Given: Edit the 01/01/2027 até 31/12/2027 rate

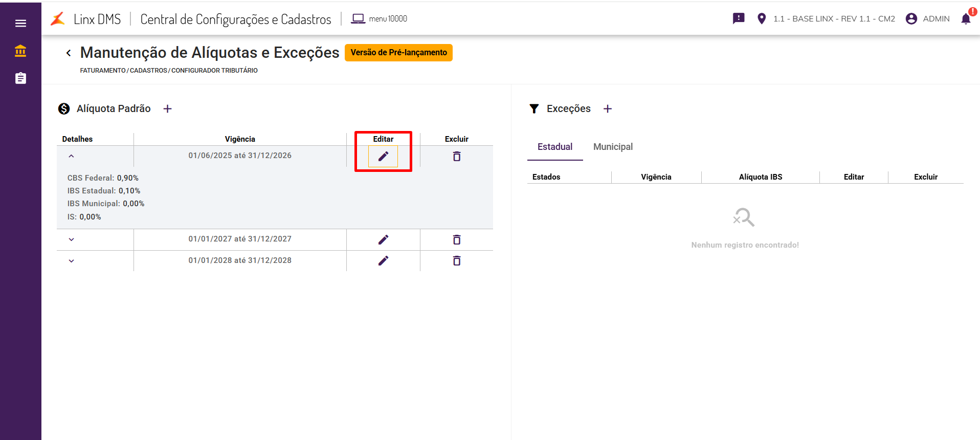Looking at the screenshot, I should click(x=383, y=239).
